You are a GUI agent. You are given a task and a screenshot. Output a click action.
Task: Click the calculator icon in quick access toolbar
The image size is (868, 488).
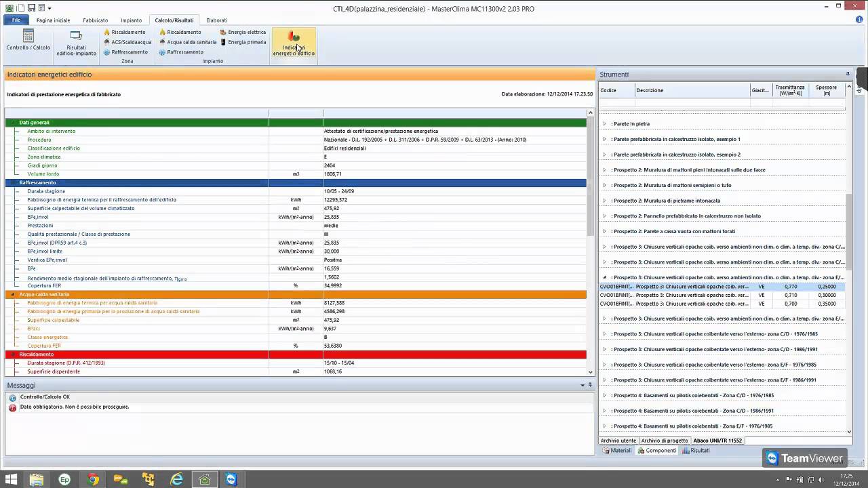click(x=41, y=8)
